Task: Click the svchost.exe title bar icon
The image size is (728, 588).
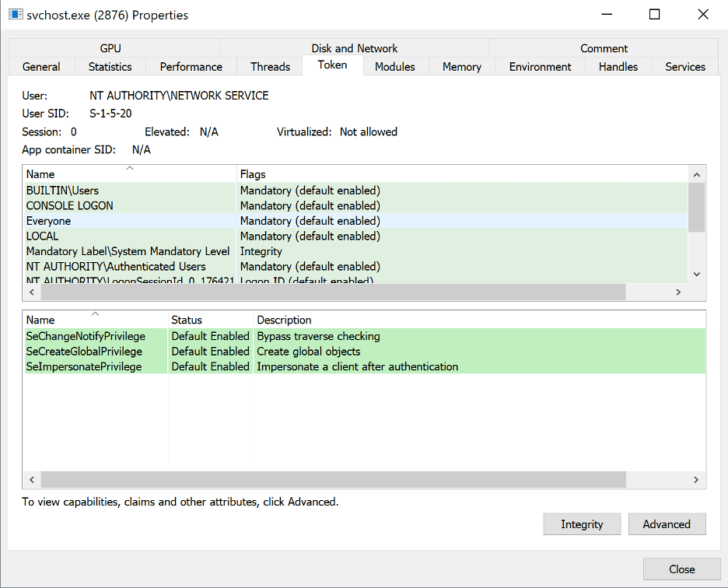Action: 15,14
